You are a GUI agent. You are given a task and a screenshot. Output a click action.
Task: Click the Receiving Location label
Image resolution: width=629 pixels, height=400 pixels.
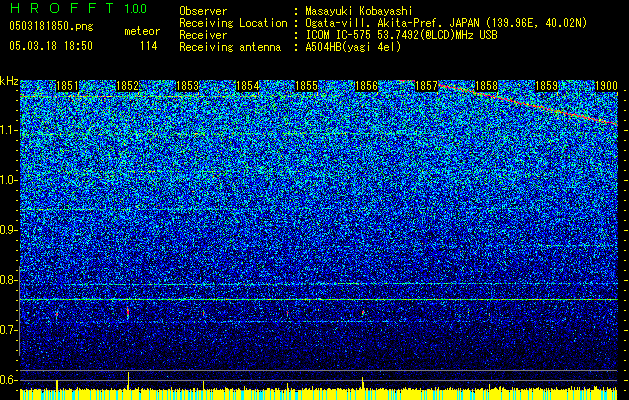point(233,23)
